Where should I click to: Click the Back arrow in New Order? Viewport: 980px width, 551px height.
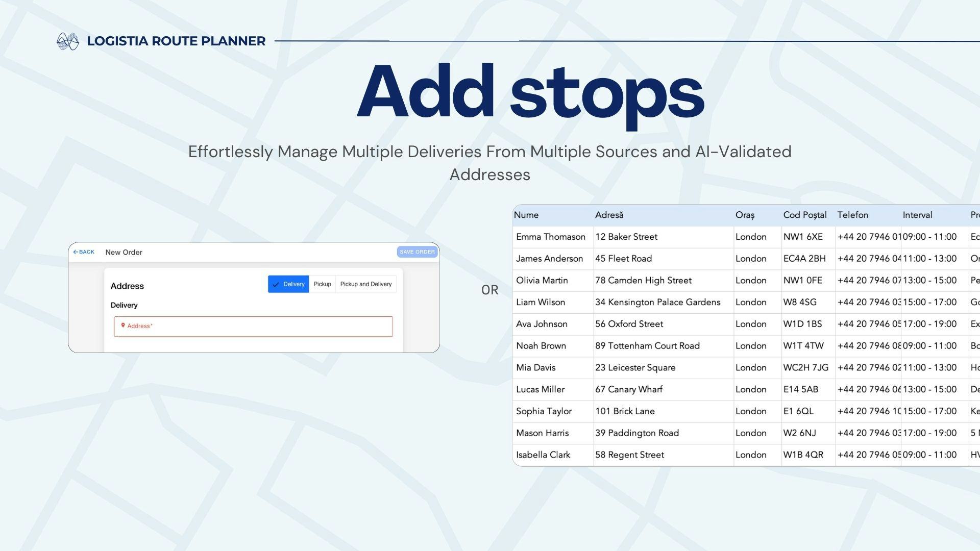84,252
